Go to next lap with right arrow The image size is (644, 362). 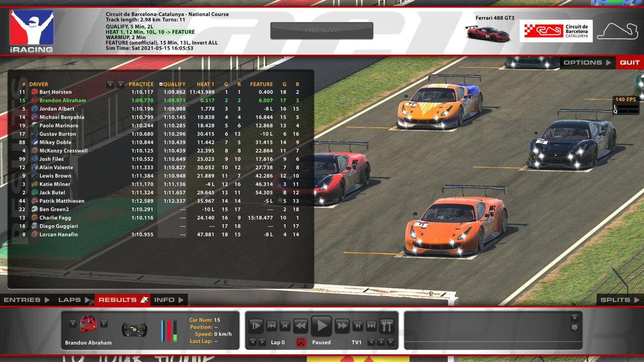point(262,342)
